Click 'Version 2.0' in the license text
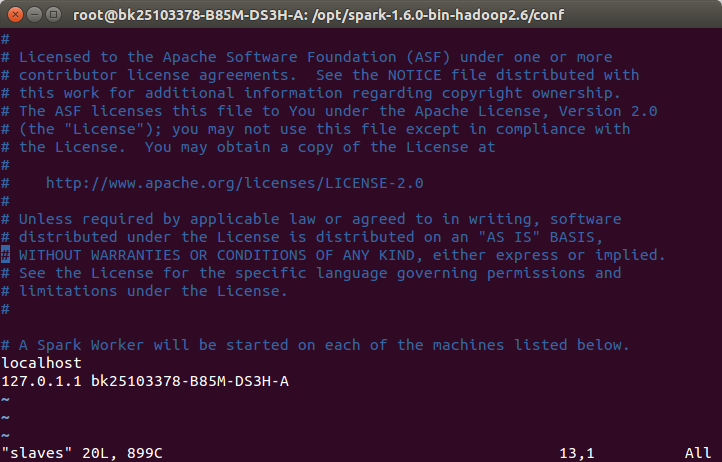This screenshot has width=722, height=462. tap(608, 111)
